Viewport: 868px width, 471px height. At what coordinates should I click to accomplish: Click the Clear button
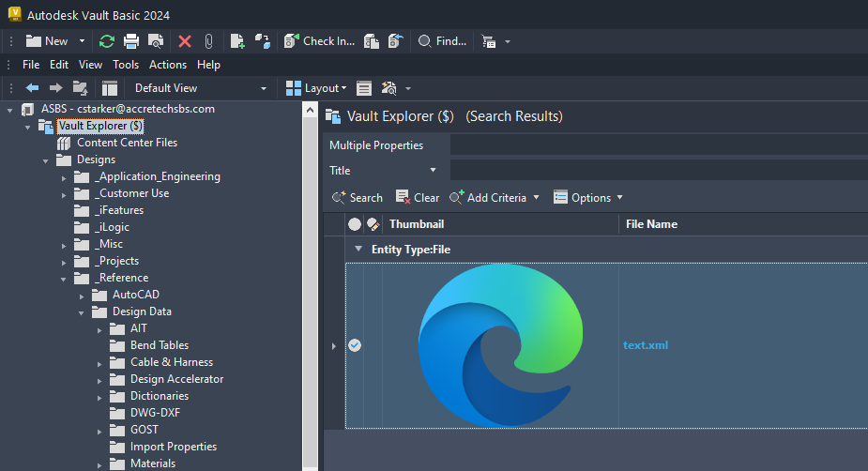pyautogui.click(x=418, y=198)
